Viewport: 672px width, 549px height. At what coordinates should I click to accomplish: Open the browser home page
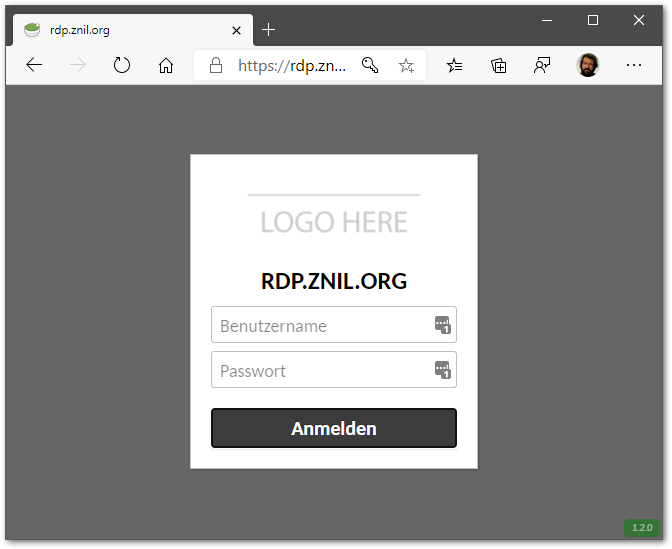coord(166,66)
